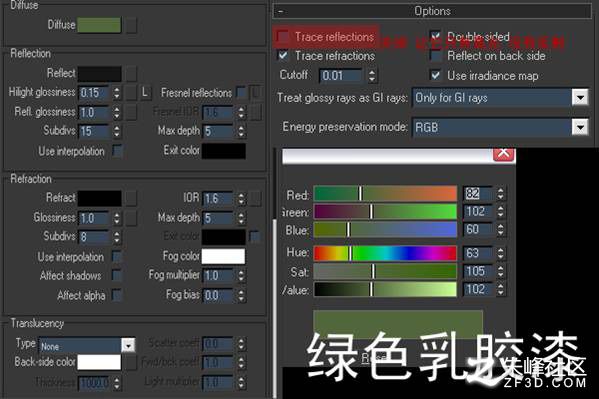Enable Affect shadows checkbox
The image size is (599, 399).
(117, 276)
